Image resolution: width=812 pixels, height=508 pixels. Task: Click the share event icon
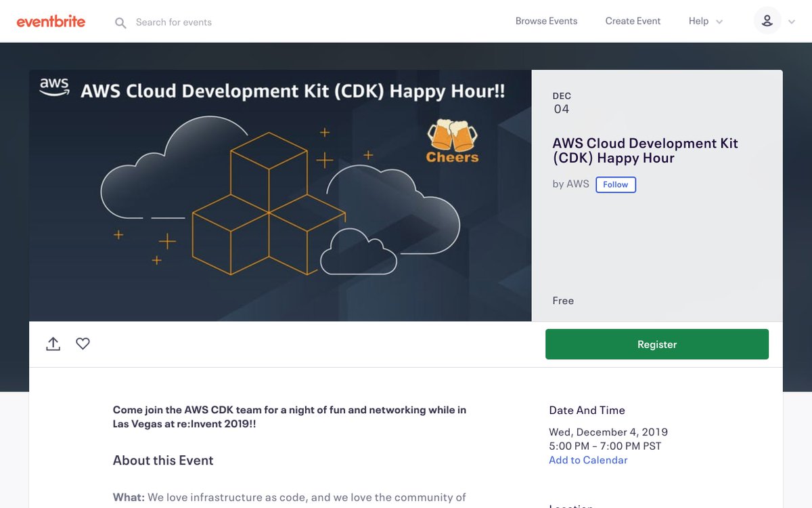(53, 343)
